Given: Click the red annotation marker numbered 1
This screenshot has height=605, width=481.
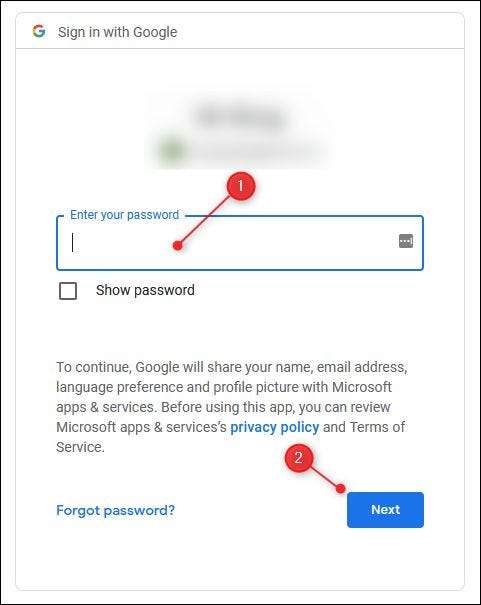Looking at the screenshot, I should [x=241, y=186].
